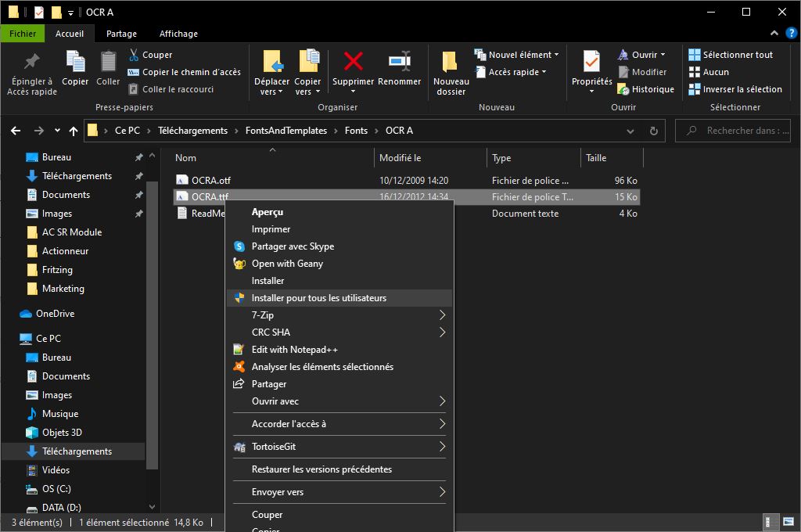Click Aucun in the Sélectionner group
801x532 pixels.
(x=709, y=72)
